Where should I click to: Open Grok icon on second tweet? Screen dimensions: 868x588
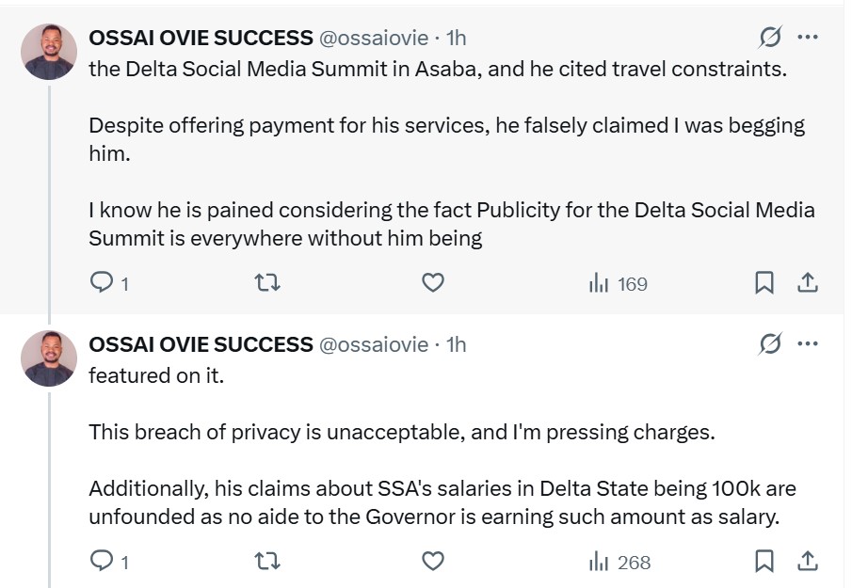[x=769, y=344]
